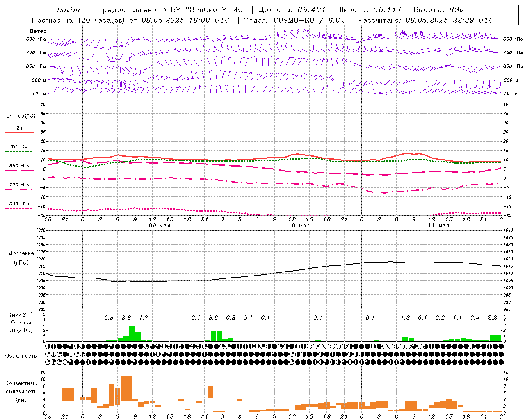Click the precipitation value "1.3"
This screenshot has width=525, height=420.
click(x=405, y=318)
